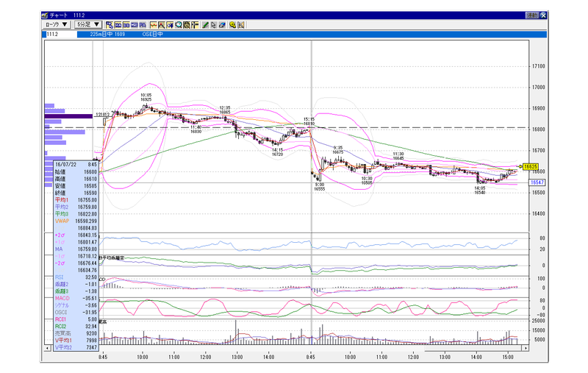Click the MA indicator toolbar icon
The height and width of the screenshot is (373, 588).
118,25
